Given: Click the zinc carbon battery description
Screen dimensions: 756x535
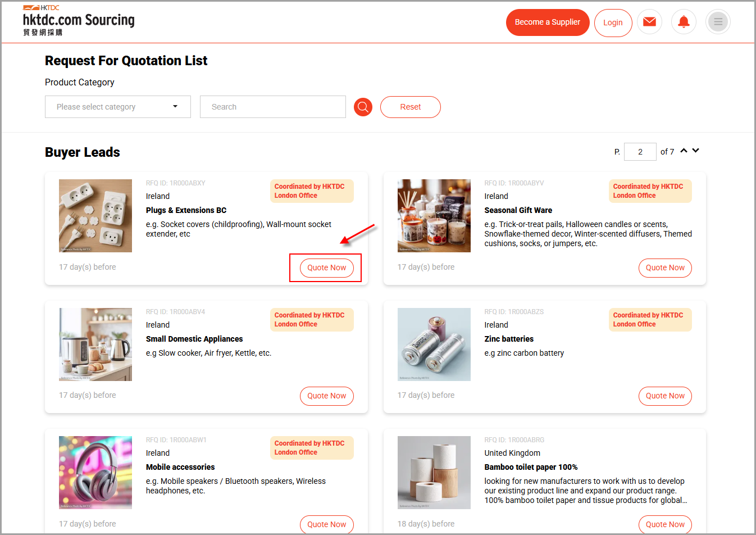Looking at the screenshot, I should click(524, 353).
